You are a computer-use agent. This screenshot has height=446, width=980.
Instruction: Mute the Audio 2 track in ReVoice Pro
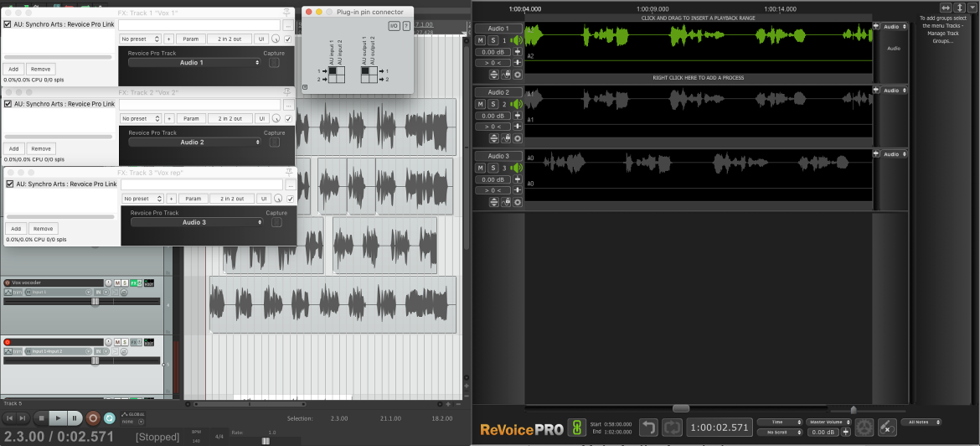pyautogui.click(x=480, y=104)
